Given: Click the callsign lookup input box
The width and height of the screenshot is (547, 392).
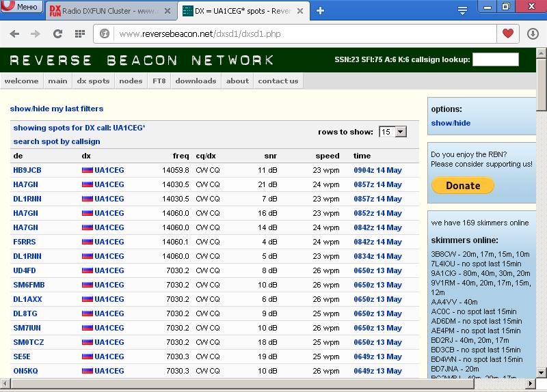Looking at the screenshot, I should (495, 59).
